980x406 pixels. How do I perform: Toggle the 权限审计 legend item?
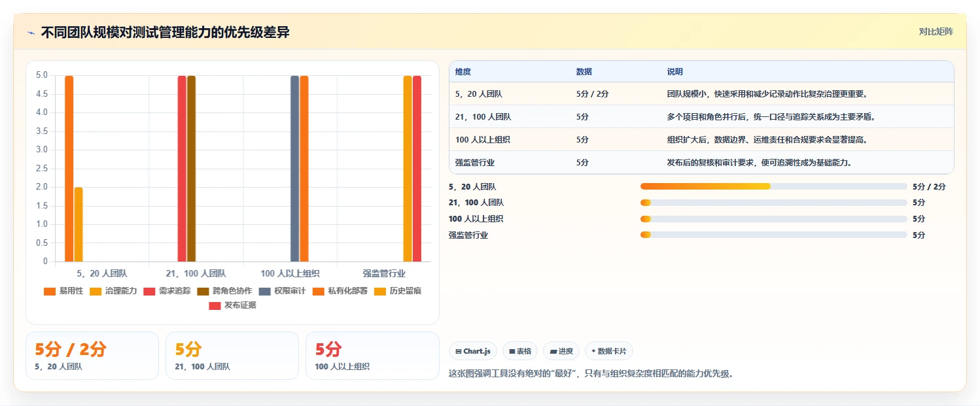click(x=282, y=291)
